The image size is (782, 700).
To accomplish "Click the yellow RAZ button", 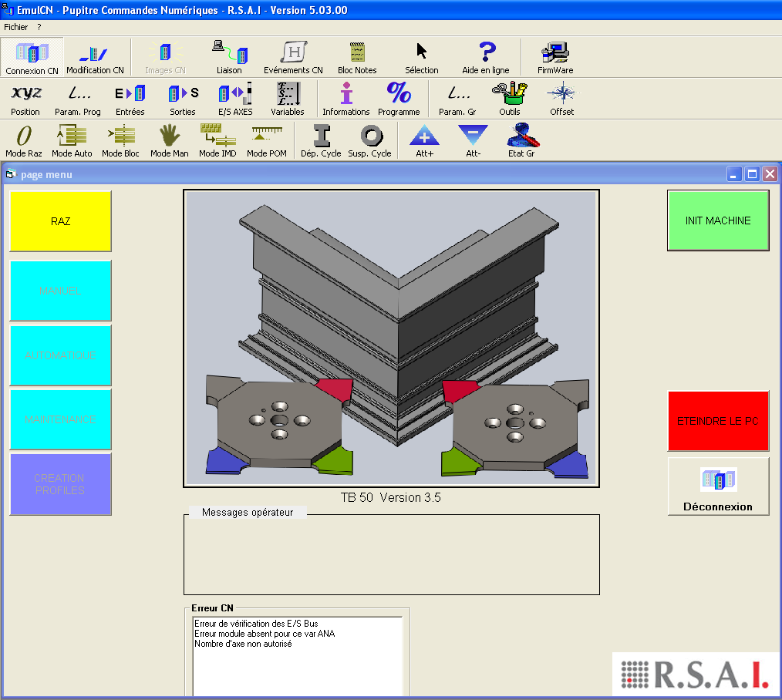I will pos(60,221).
